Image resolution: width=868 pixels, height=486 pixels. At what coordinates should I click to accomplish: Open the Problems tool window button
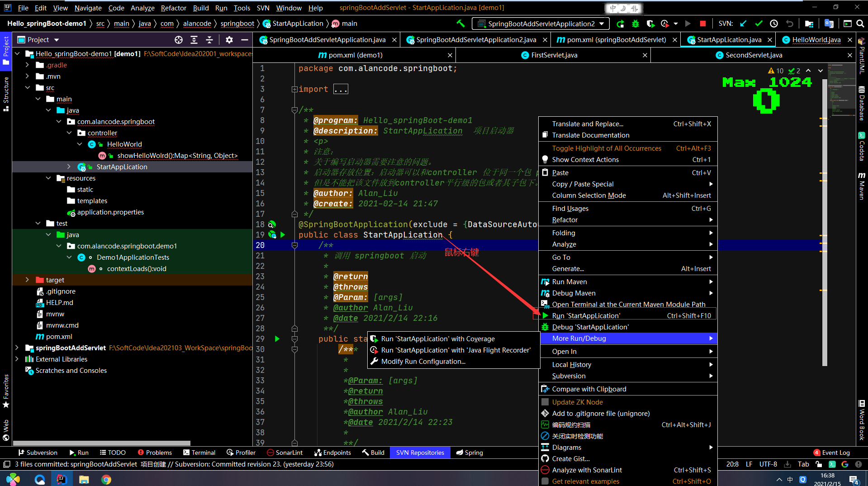click(x=155, y=453)
